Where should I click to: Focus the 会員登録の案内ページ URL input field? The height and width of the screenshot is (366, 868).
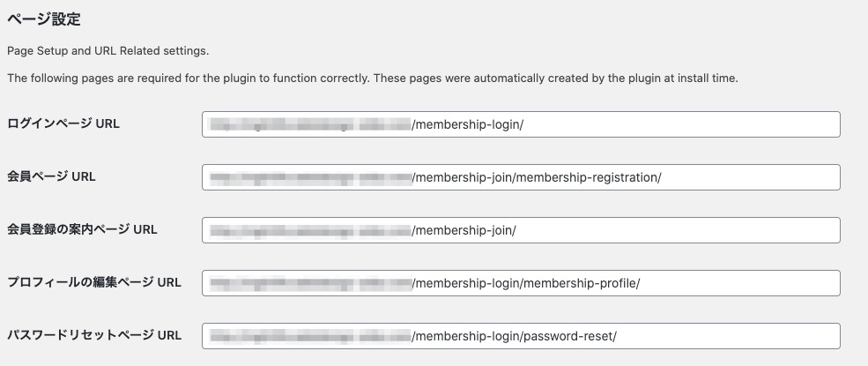[521, 230]
